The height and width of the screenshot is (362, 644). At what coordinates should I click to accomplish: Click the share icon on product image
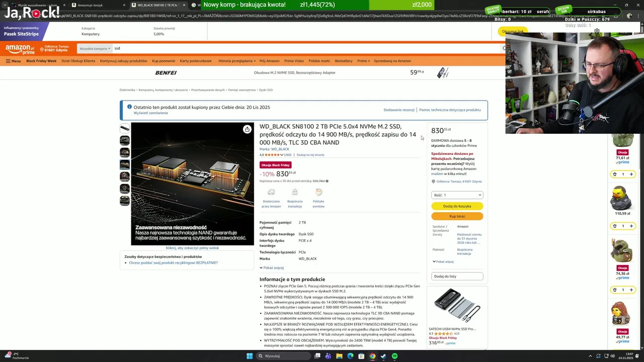pos(247,129)
